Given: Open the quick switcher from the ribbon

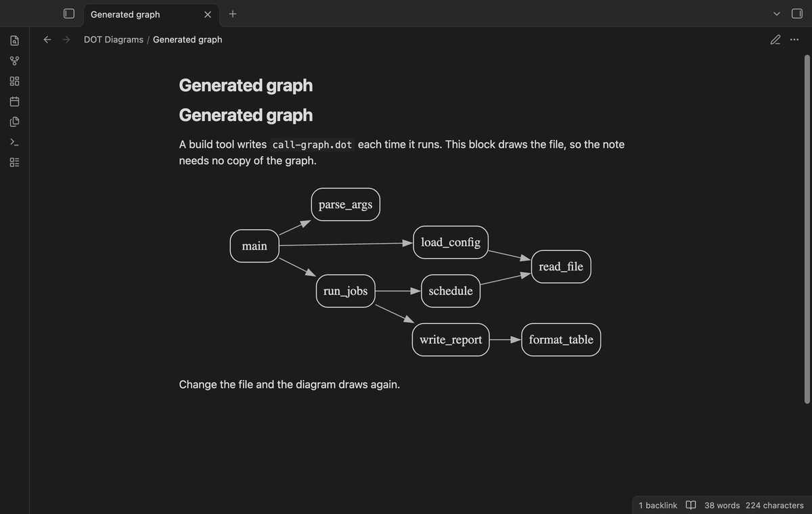Looking at the screenshot, I should [15, 41].
